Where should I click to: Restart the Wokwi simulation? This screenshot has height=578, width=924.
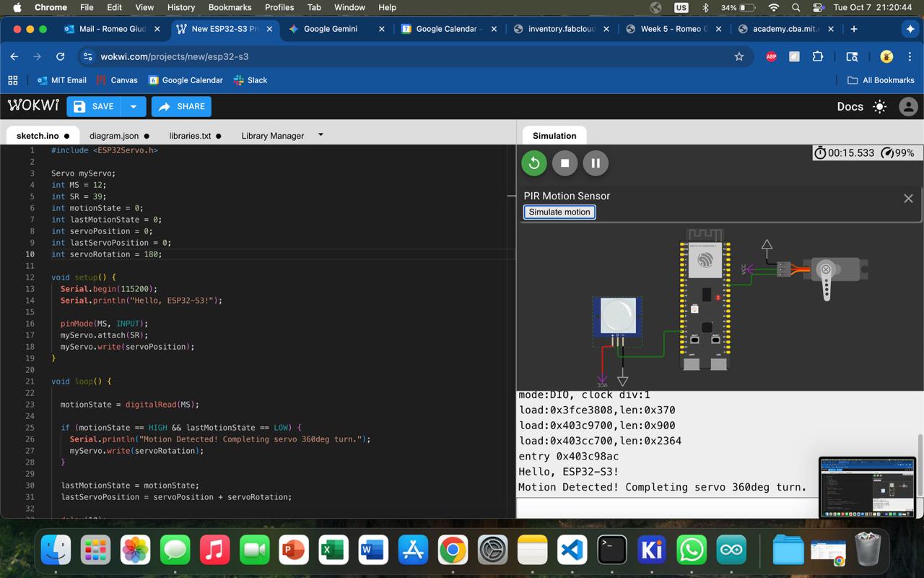point(534,163)
